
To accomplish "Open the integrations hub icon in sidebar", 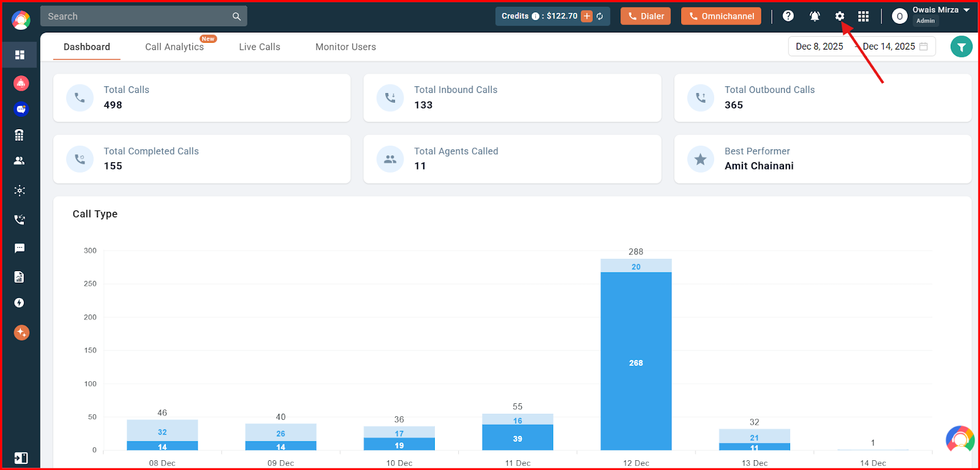I will coord(20,191).
